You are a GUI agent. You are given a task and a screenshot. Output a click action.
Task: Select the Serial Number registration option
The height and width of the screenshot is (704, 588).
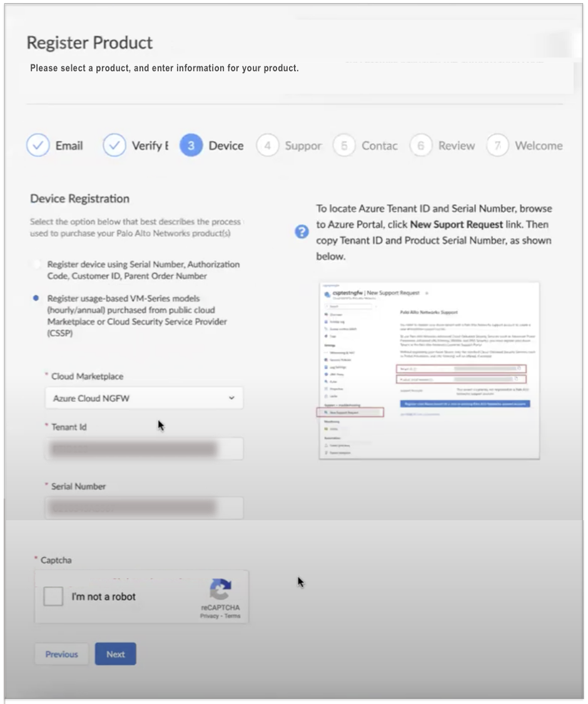click(x=36, y=264)
